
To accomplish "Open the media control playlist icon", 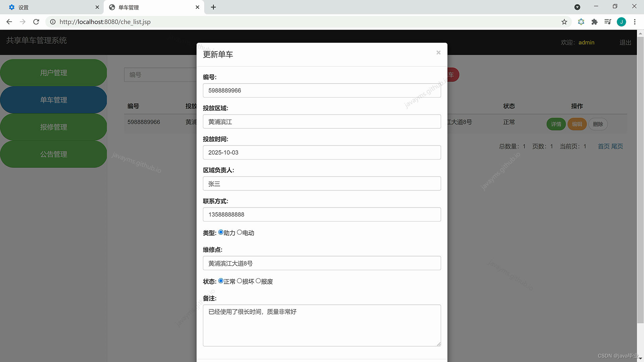I will click(607, 22).
